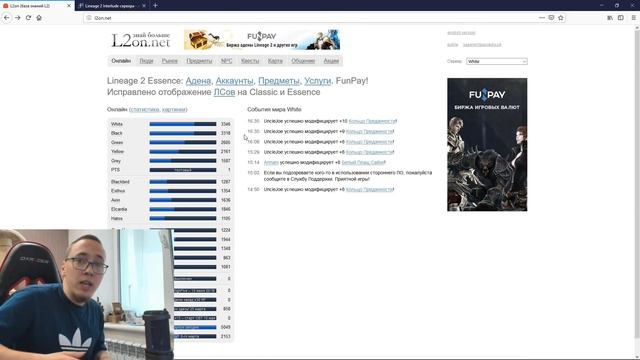Open the browser hamburger menu
Image resolution: width=640 pixels, height=360 pixels.
tap(633, 18)
